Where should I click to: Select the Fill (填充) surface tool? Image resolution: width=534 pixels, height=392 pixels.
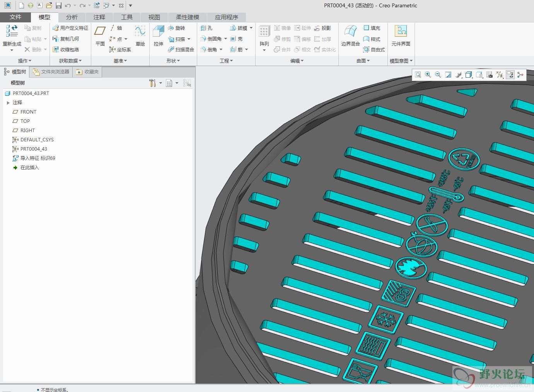[x=372, y=28]
